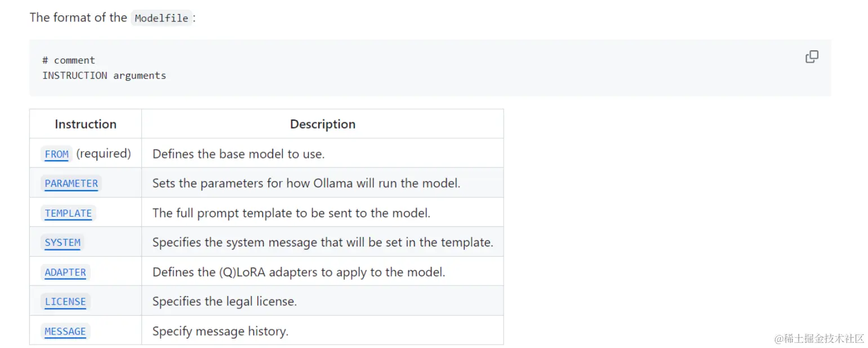Open the PARAMETER instruction link
The width and height of the screenshot is (868, 348).
click(x=71, y=183)
